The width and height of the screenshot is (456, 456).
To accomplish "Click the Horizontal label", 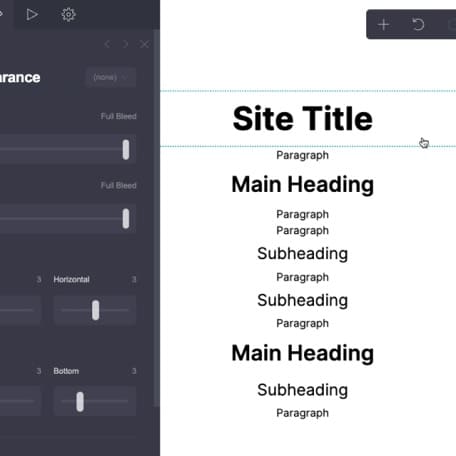I will 71,279.
